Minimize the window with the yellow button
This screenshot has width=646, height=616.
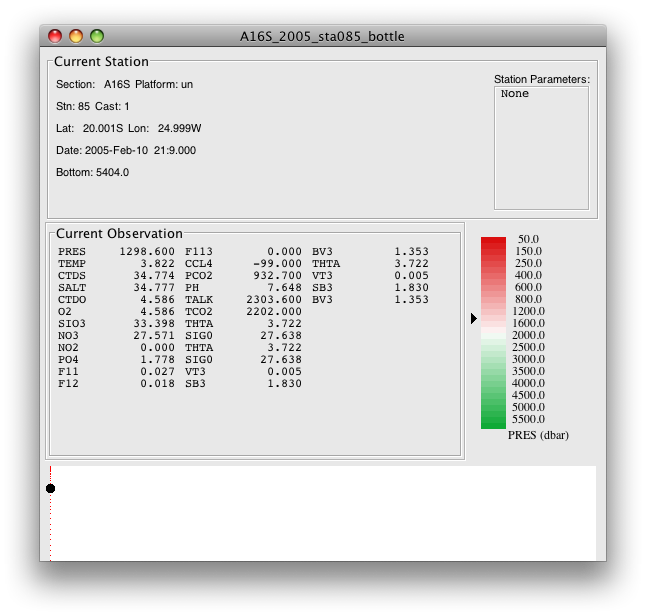76,36
